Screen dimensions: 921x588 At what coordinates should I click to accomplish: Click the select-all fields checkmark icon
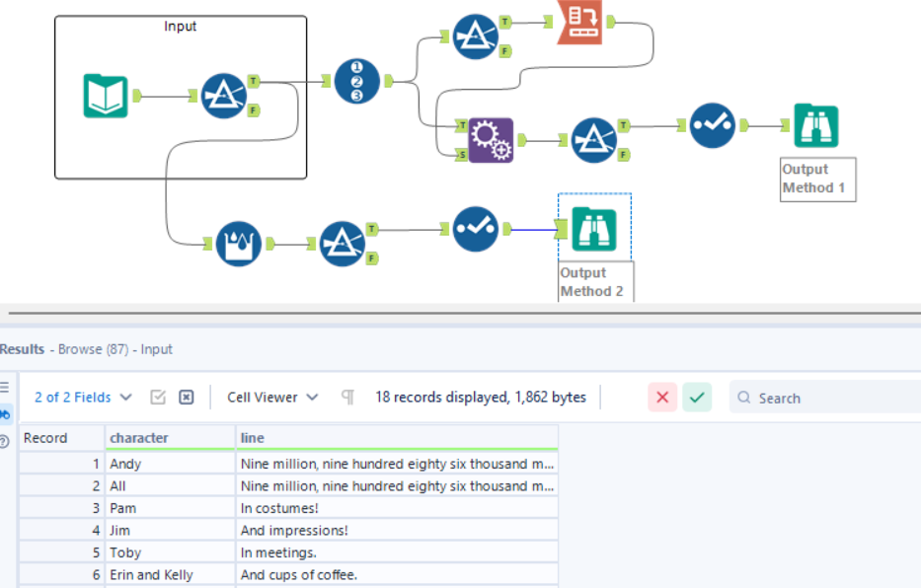pos(158,398)
